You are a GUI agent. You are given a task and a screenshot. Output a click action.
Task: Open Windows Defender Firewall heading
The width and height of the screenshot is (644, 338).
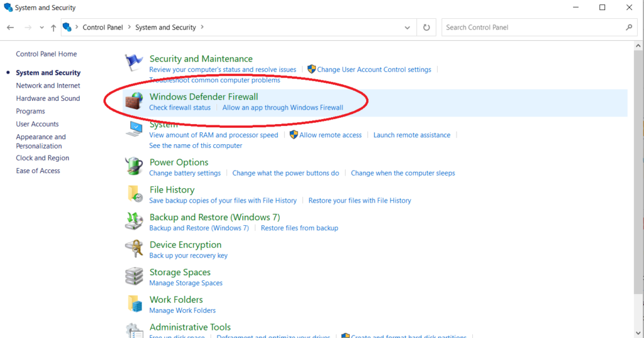pyautogui.click(x=204, y=97)
